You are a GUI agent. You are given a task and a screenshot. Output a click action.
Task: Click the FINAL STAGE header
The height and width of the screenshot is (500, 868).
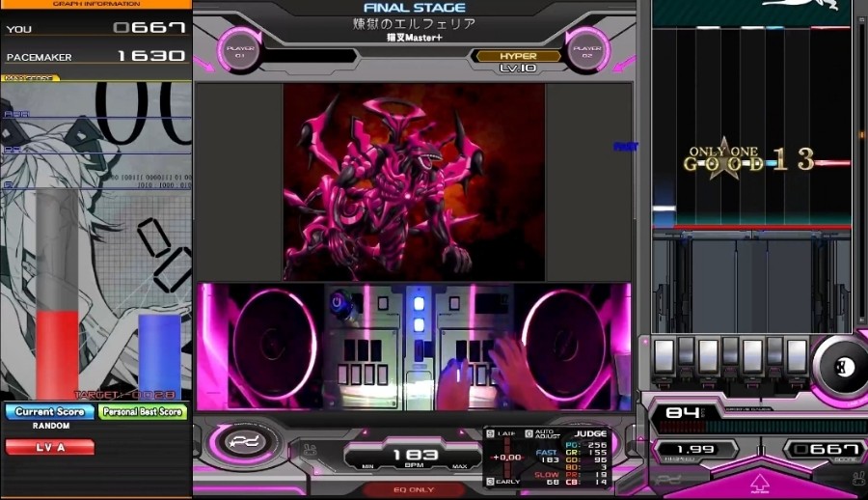click(x=414, y=8)
